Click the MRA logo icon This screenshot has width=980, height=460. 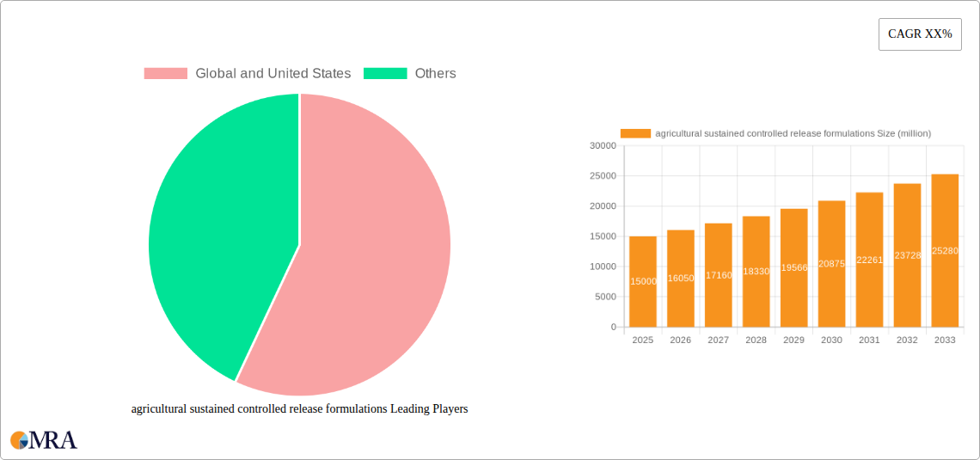tap(44, 440)
